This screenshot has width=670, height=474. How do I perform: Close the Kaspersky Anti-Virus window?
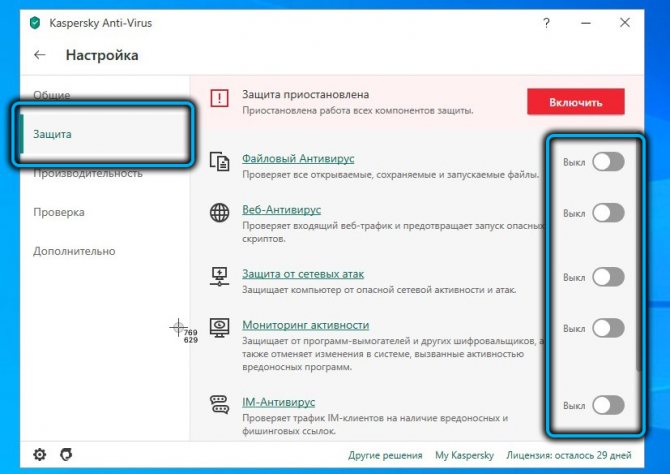coord(625,23)
